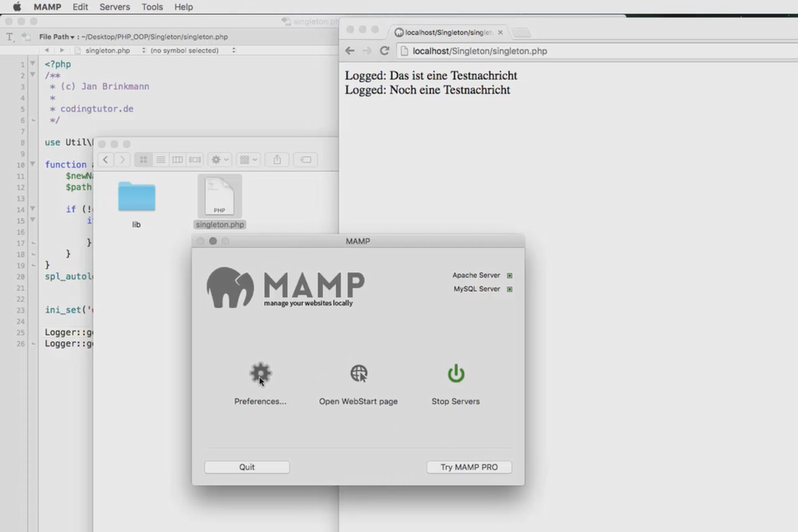Image resolution: width=798 pixels, height=532 pixels.
Task: Switch Finder to list view
Action: (160, 160)
